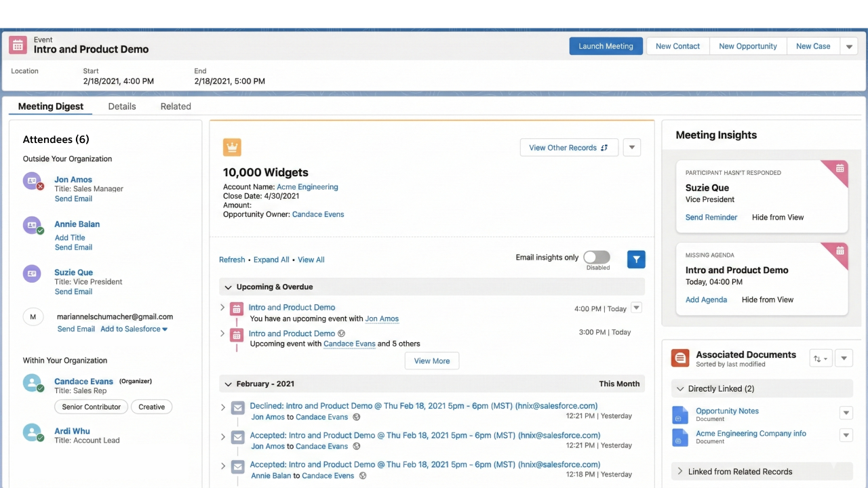Expand Linked from Related Records section
The height and width of the screenshot is (488, 868).
[x=680, y=471]
